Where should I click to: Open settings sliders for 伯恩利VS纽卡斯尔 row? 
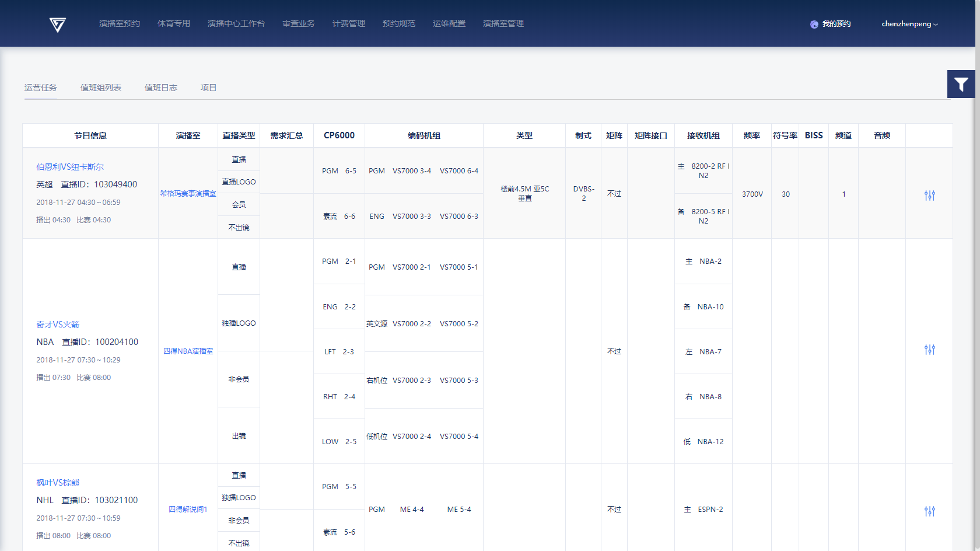(x=929, y=196)
